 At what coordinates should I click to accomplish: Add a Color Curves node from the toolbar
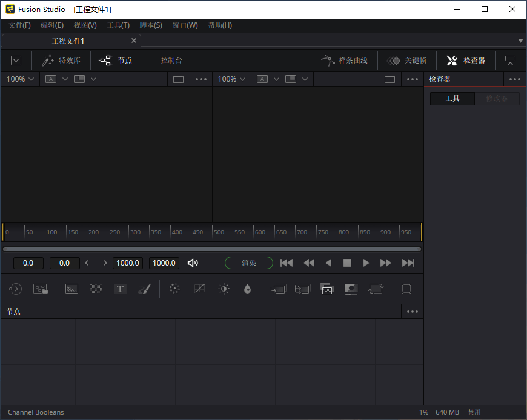199,289
